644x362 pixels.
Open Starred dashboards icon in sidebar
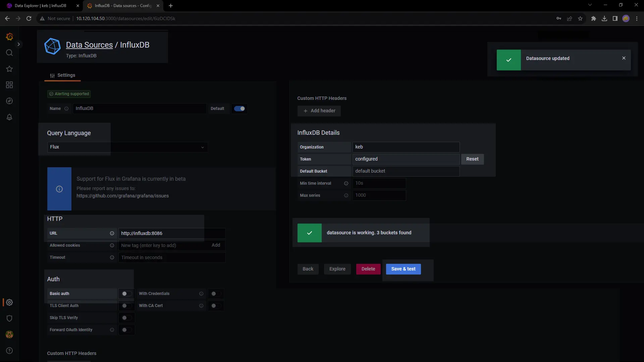point(9,69)
